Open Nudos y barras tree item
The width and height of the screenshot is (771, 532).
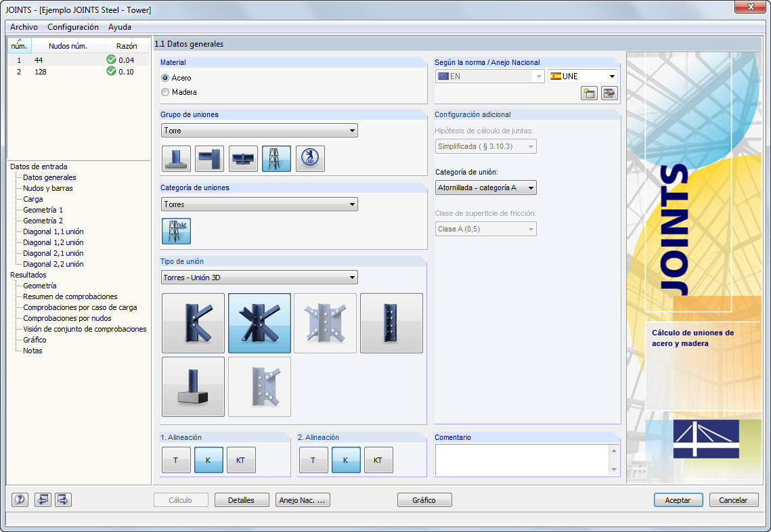47,188
